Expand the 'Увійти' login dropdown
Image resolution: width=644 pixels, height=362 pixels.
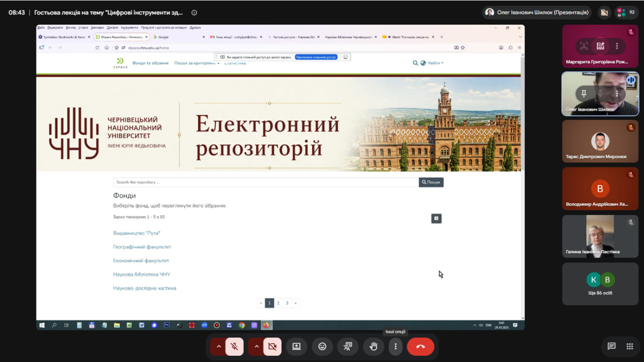click(x=436, y=63)
